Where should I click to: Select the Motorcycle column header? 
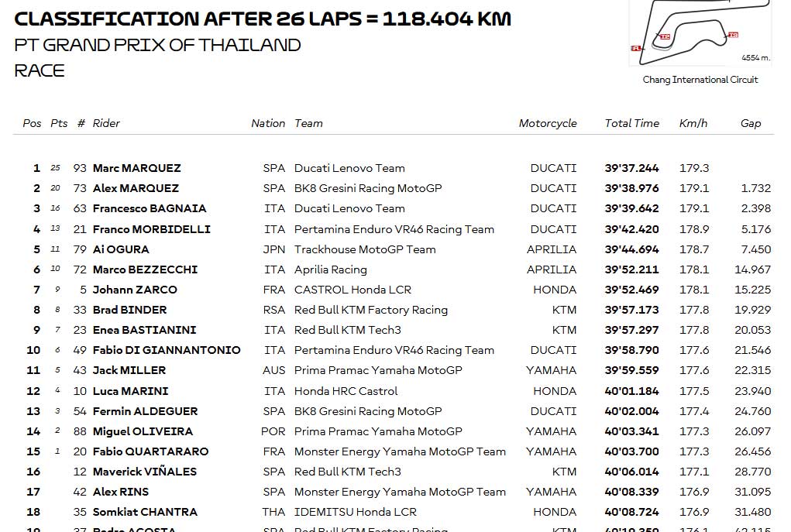pos(547,124)
